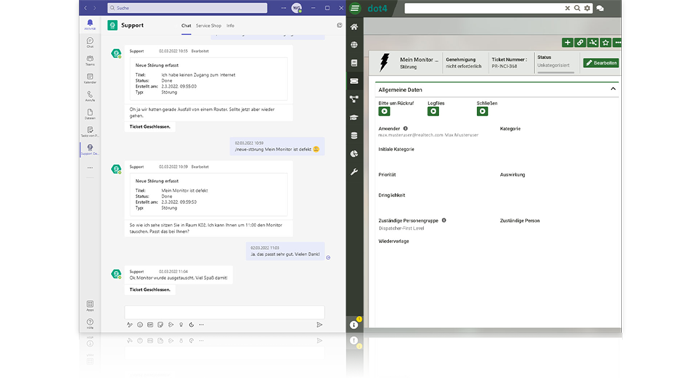700x379 pixels.
Task: Open network diagram icon in dot4 sidebar
Action: (354, 99)
